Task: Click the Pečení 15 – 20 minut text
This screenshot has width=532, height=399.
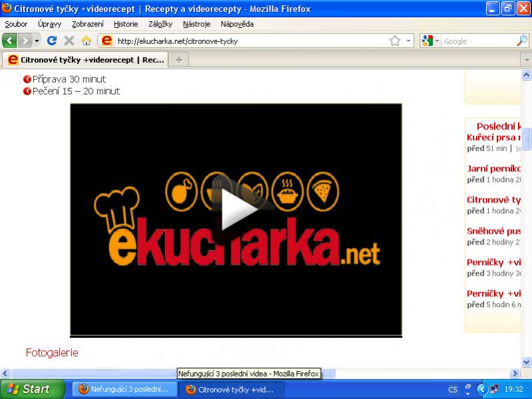Action: (76, 91)
